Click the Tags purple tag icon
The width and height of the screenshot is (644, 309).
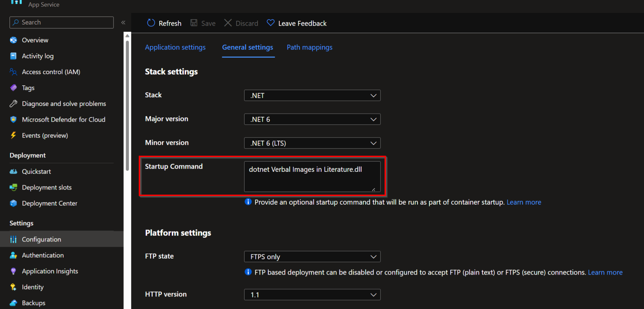13,88
